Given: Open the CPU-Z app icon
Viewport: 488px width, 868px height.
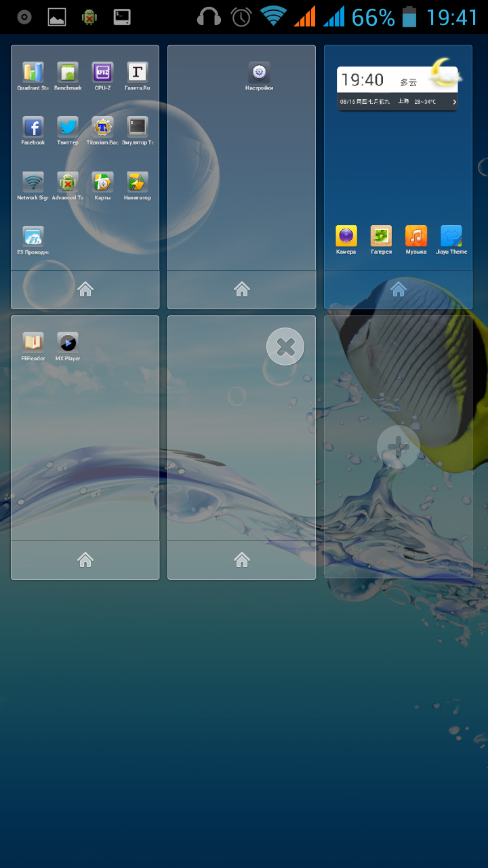Looking at the screenshot, I should point(102,73).
